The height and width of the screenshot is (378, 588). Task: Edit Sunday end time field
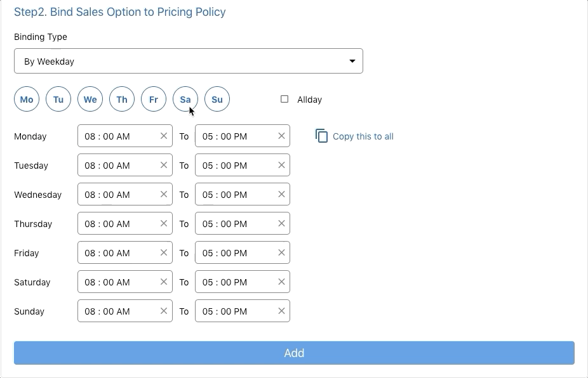[235, 311]
